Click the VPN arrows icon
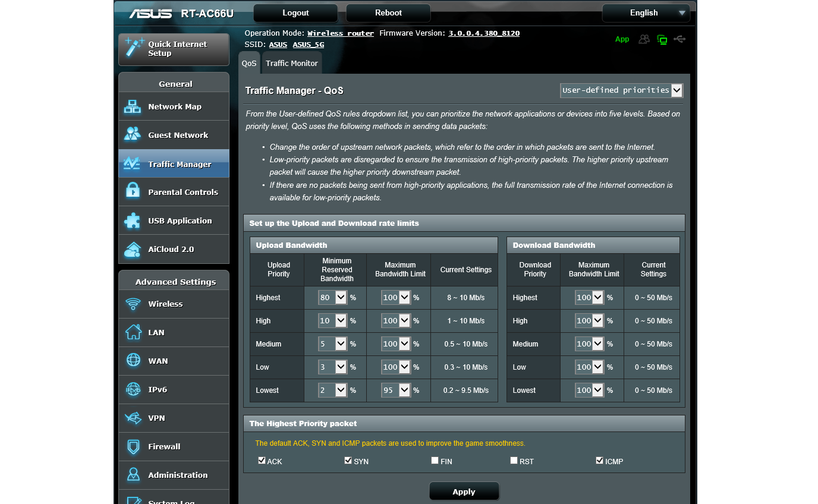The height and width of the screenshot is (504, 818). [133, 418]
